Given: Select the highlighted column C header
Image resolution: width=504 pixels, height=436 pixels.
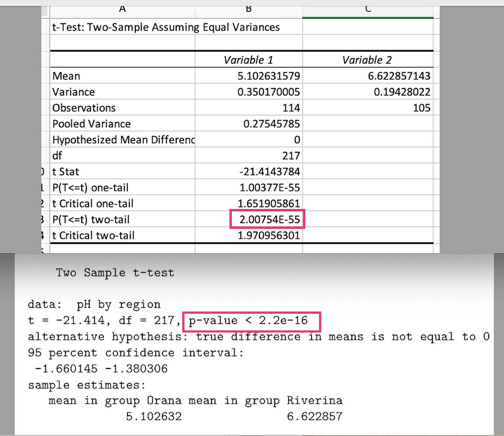Looking at the screenshot, I should 367,6.
